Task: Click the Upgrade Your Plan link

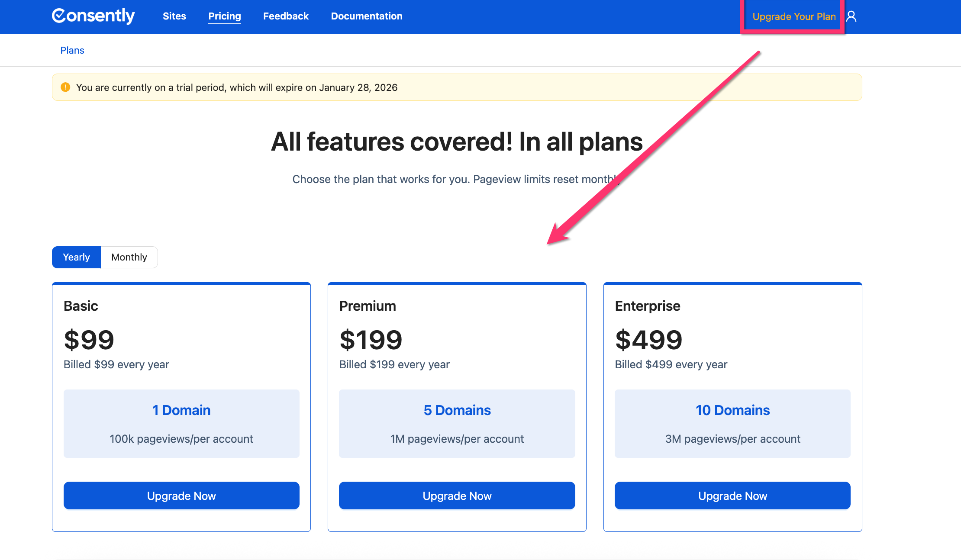Action: point(794,16)
